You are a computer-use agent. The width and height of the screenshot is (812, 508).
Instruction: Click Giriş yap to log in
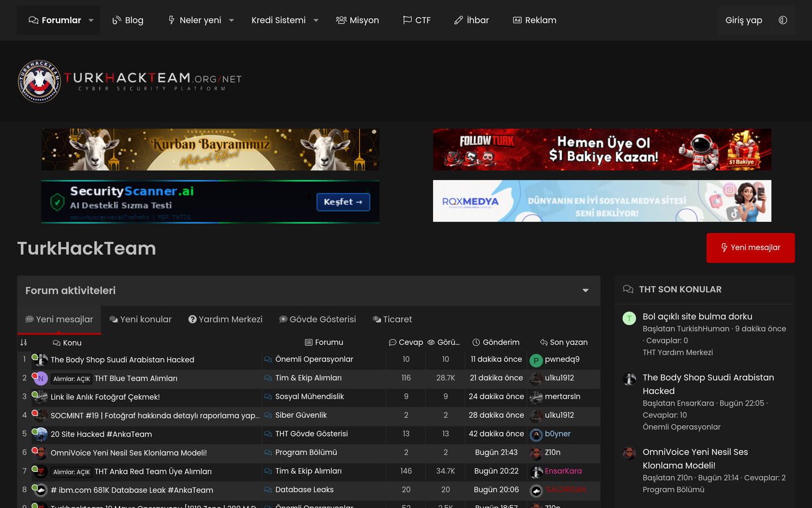pos(744,20)
